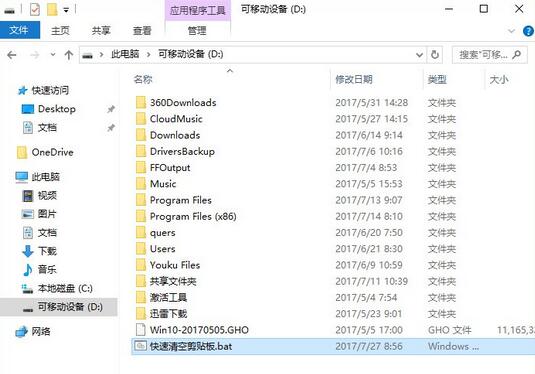535x374 pixels.
Task: Open the address bar history dropdown
Action: coord(419,55)
